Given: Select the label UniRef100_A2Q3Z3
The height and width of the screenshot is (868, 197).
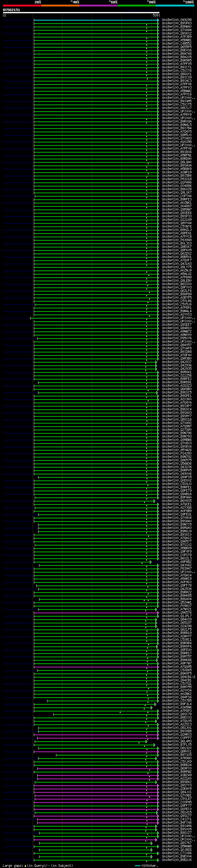Looking at the screenshot, I should [x=177, y=386].
